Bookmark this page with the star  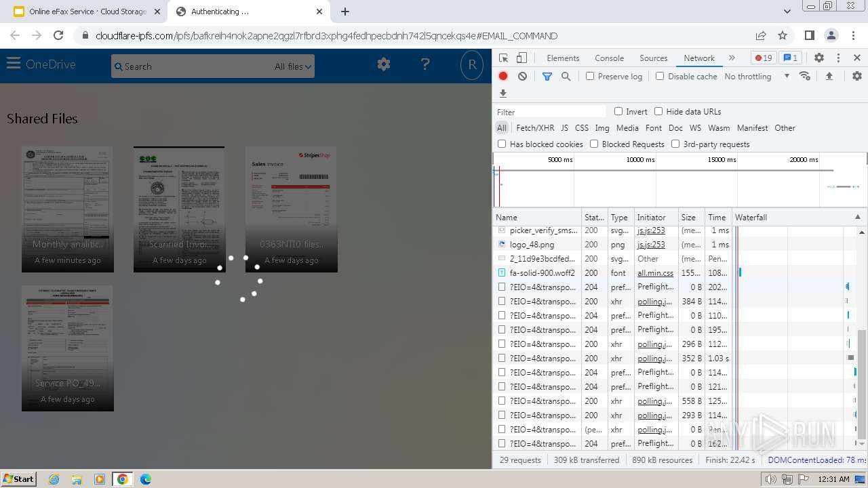[783, 35]
